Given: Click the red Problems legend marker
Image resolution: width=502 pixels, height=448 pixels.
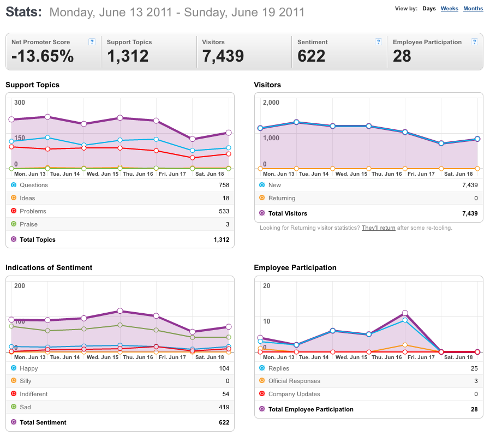Looking at the screenshot, I should (x=14, y=211).
